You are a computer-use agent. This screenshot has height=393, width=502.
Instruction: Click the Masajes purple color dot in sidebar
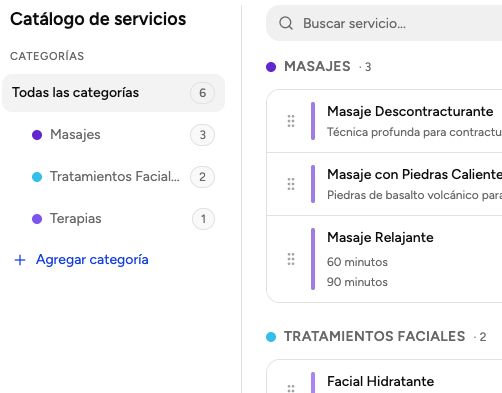37,135
